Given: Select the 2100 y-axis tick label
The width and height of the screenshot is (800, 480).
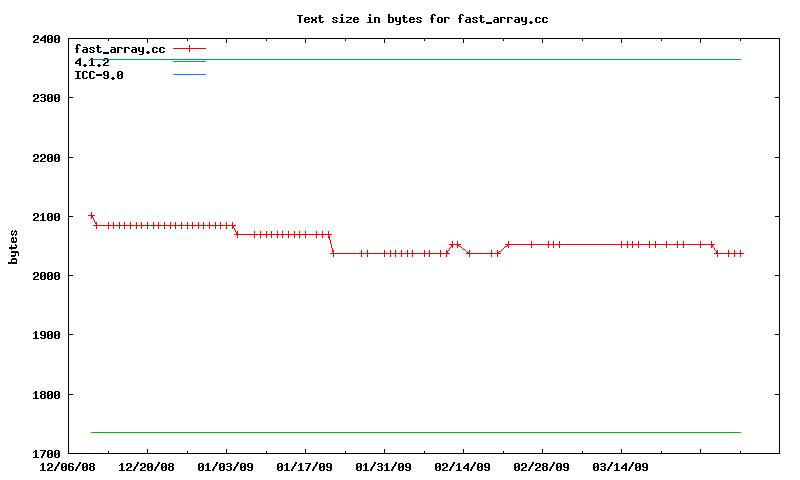Looking at the screenshot, I should [46, 217].
